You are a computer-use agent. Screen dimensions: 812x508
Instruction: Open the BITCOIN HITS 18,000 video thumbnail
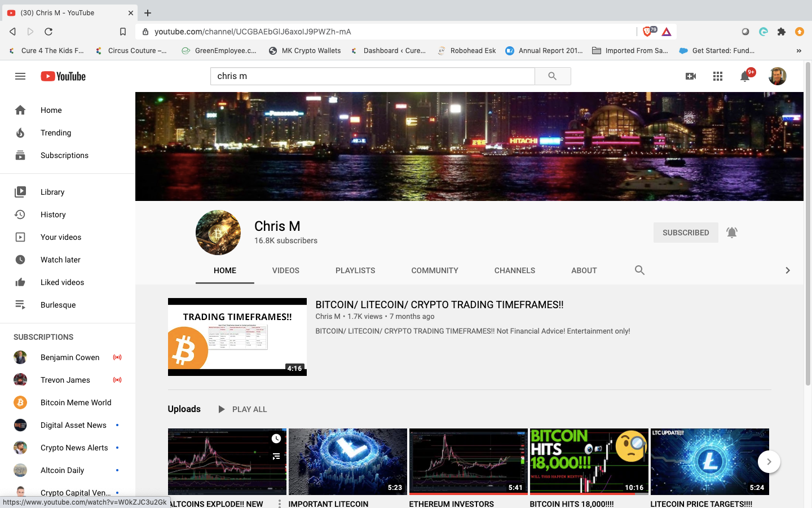click(x=589, y=462)
